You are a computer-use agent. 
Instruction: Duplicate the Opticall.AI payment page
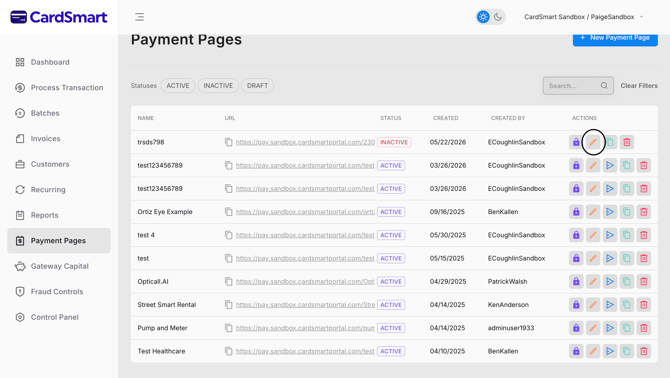click(x=627, y=281)
